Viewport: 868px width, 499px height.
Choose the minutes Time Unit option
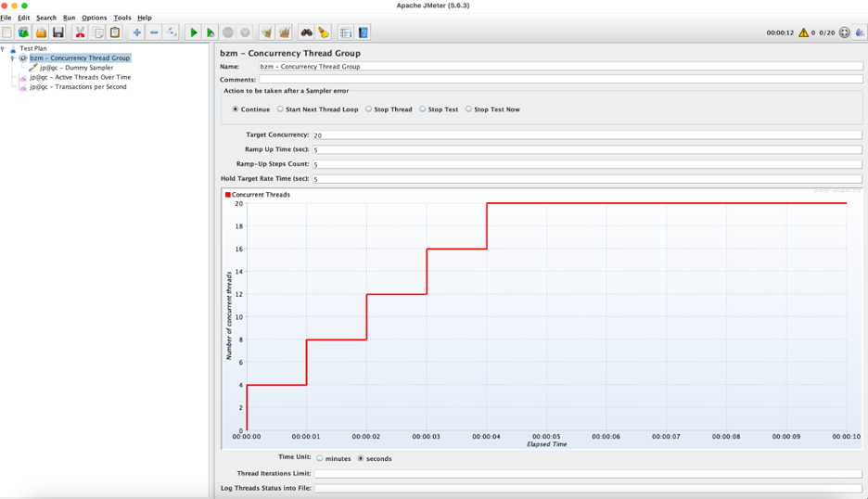coord(320,458)
